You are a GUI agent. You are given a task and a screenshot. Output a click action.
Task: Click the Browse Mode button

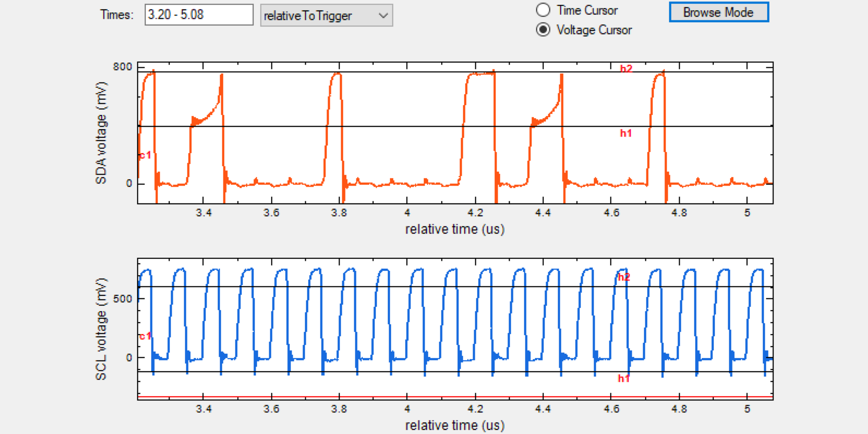718,12
